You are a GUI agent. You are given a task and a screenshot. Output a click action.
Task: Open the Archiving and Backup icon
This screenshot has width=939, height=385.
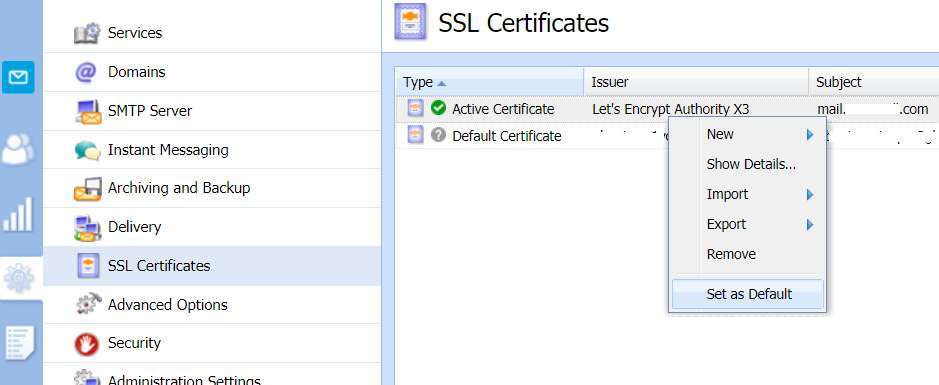pyautogui.click(x=87, y=189)
